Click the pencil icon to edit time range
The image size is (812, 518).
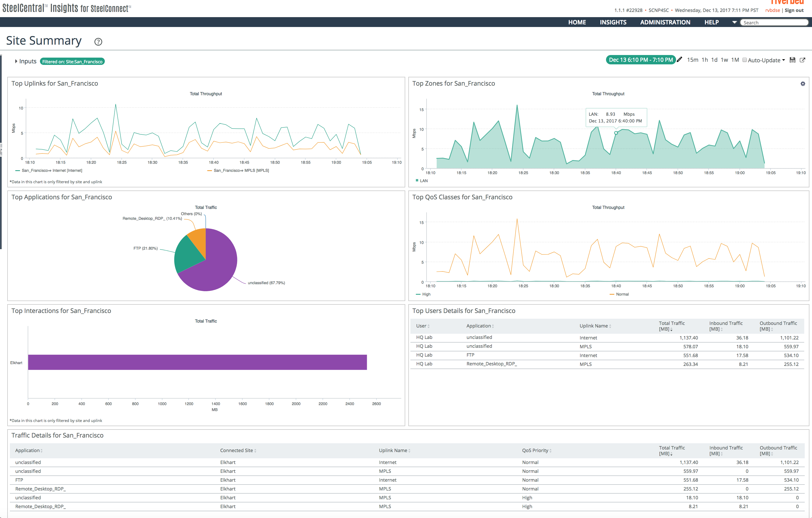pyautogui.click(x=680, y=60)
